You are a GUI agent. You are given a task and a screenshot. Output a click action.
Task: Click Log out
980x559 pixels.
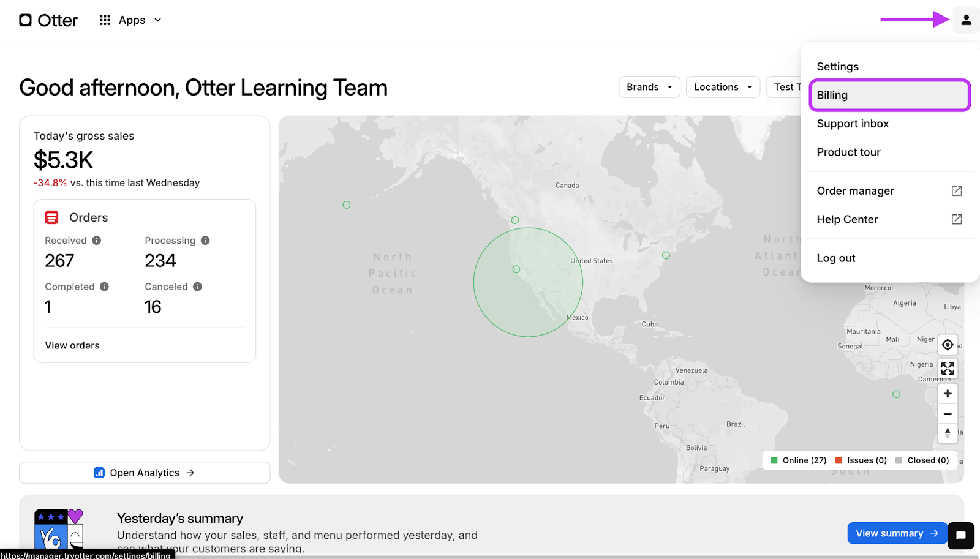(x=835, y=258)
